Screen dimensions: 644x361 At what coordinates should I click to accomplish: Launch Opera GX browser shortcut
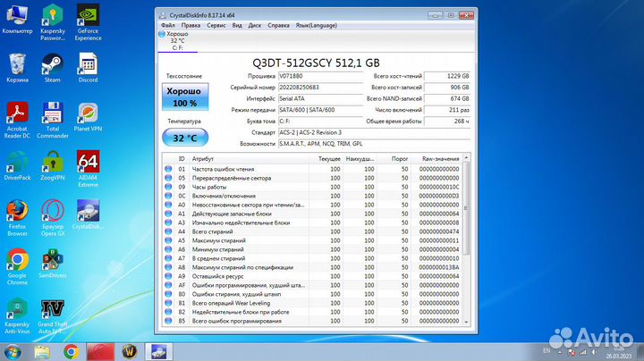point(53,218)
